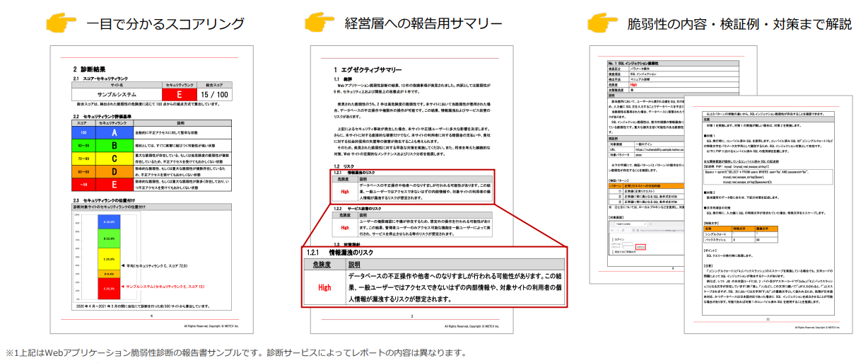Click the large red High in callout
This screenshot has width=868, height=363.
[x=324, y=287]
